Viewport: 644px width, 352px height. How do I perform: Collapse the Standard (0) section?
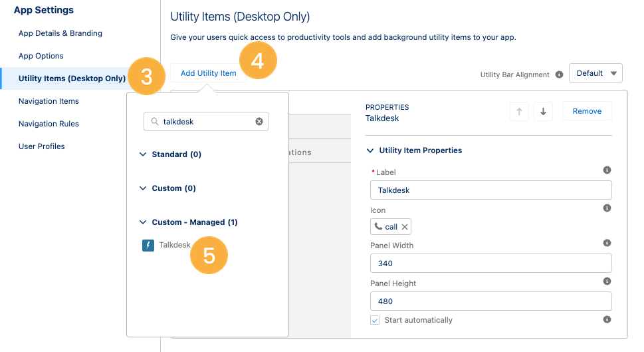143,154
